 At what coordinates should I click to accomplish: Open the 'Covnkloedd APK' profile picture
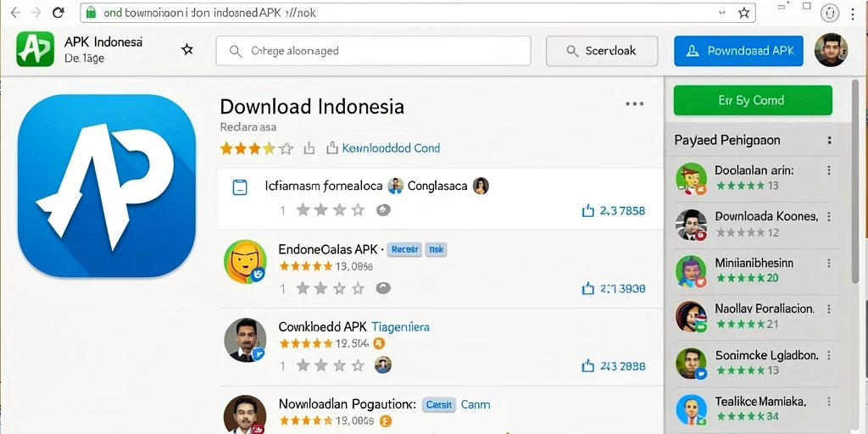tap(245, 340)
